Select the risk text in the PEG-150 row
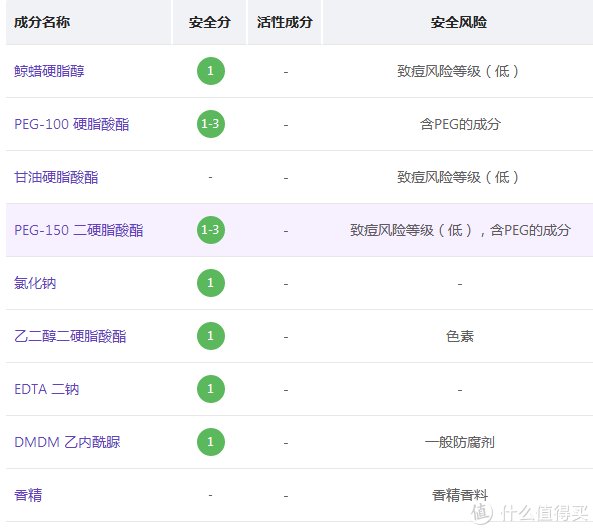 460,230
